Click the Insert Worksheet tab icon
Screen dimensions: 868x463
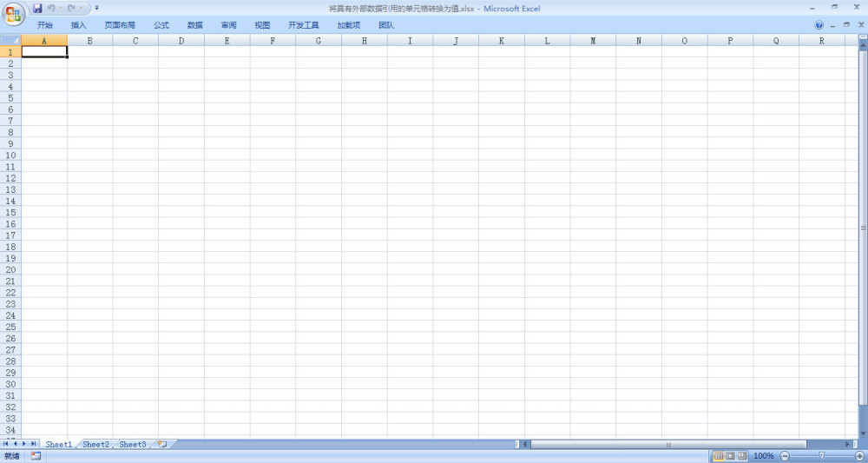click(163, 444)
